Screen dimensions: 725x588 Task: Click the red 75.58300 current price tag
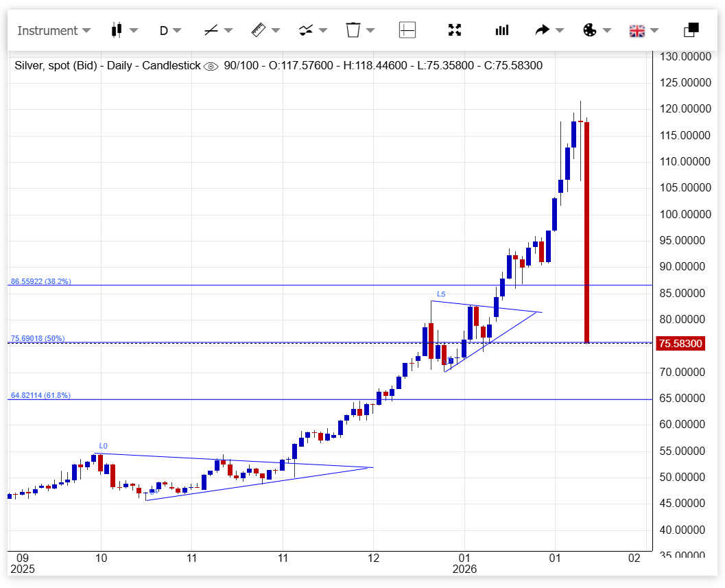coord(680,343)
